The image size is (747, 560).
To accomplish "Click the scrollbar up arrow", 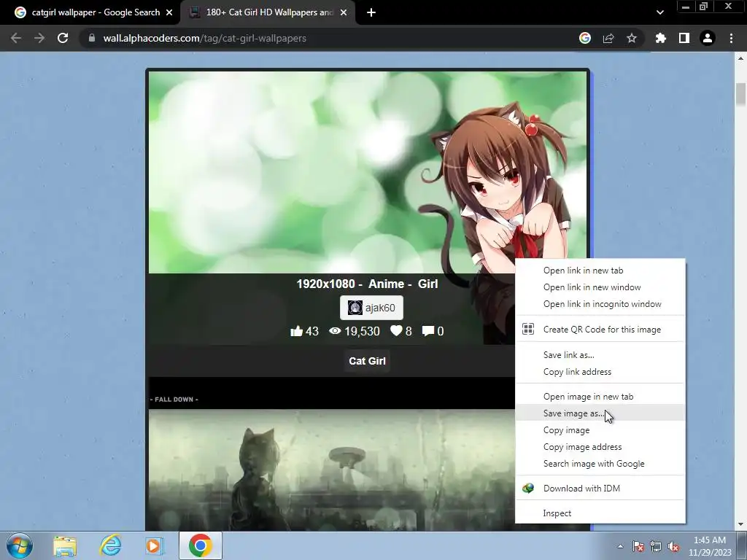I will (x=740, y=58).
